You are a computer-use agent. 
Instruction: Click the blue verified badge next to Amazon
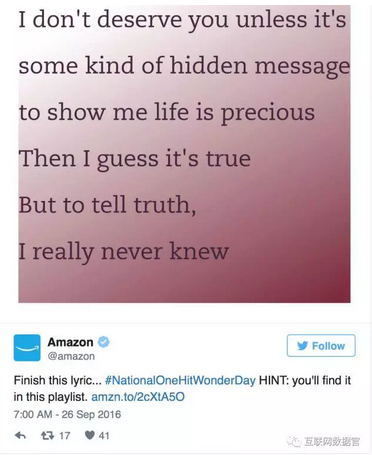(104, 342)
